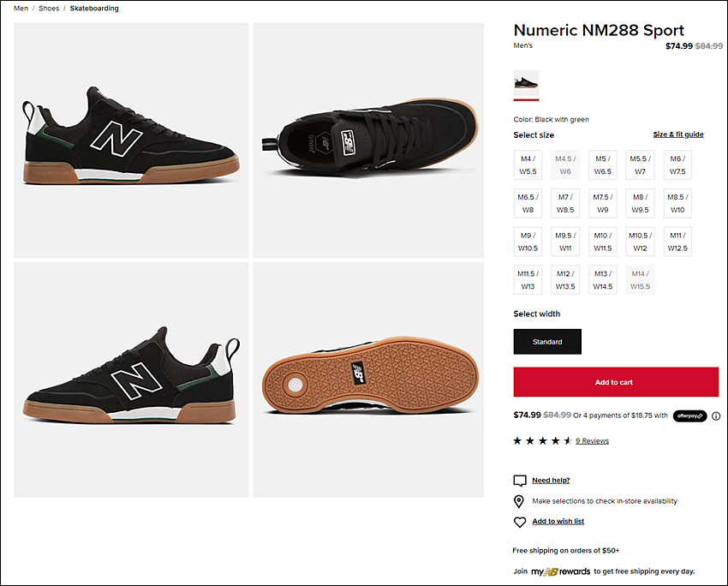Open the Skateboarding breadcrumb category

click(x=94, y=9)
